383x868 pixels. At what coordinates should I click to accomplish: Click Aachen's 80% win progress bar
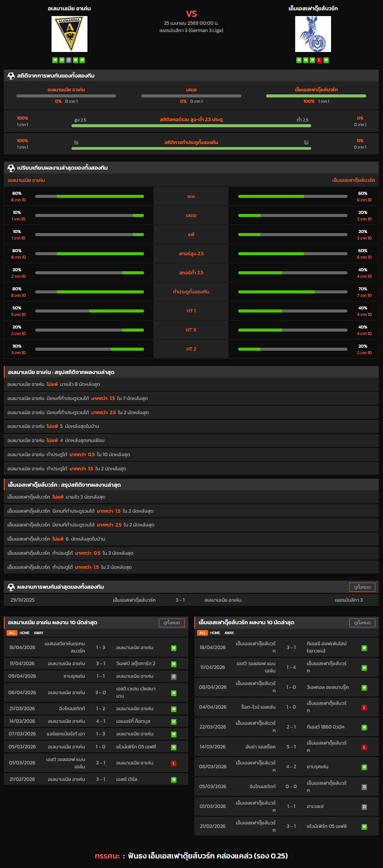click(x=89, y=196)
